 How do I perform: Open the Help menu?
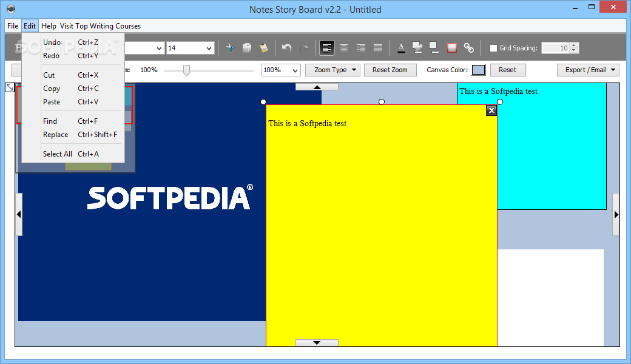pyautogui.click(x=49, y=25)
